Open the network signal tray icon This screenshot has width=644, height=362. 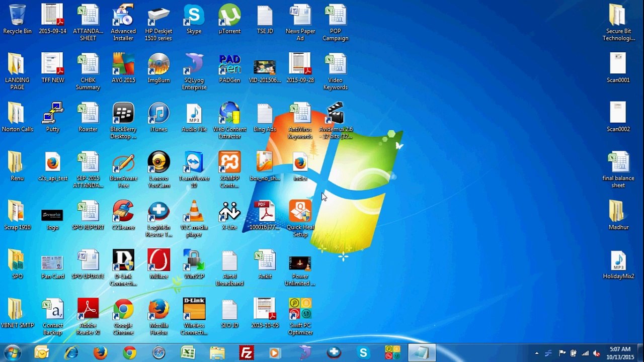585,353
